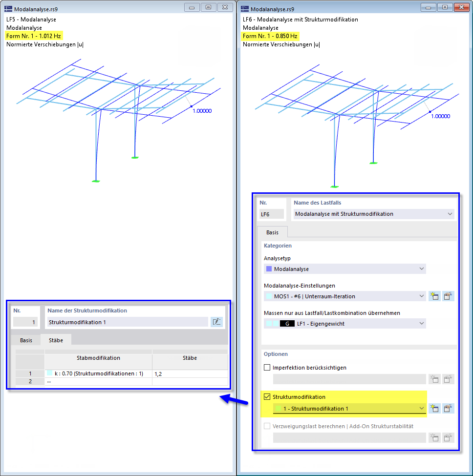Image resolution: width=473 pixels, height=476 pixels.
Task: Click Form Nr. 1 - 0.850 Hz label
Action: [x=270, y=36]
